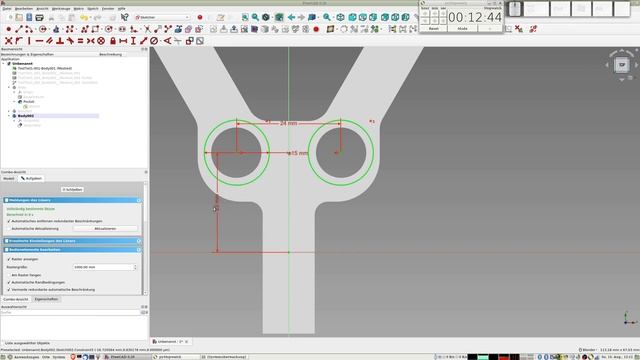
Task: Click the 15 mm dimension label
Action: pos(300,153)
